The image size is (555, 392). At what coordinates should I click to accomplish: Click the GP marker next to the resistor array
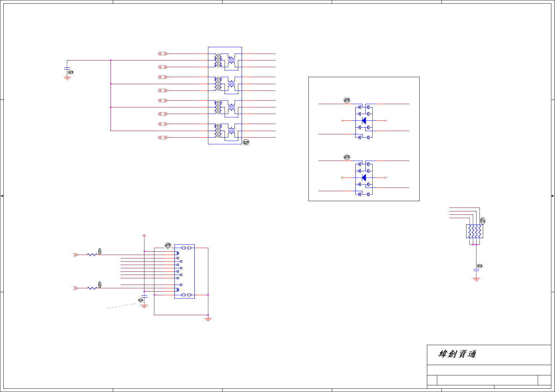coord(483,221)
